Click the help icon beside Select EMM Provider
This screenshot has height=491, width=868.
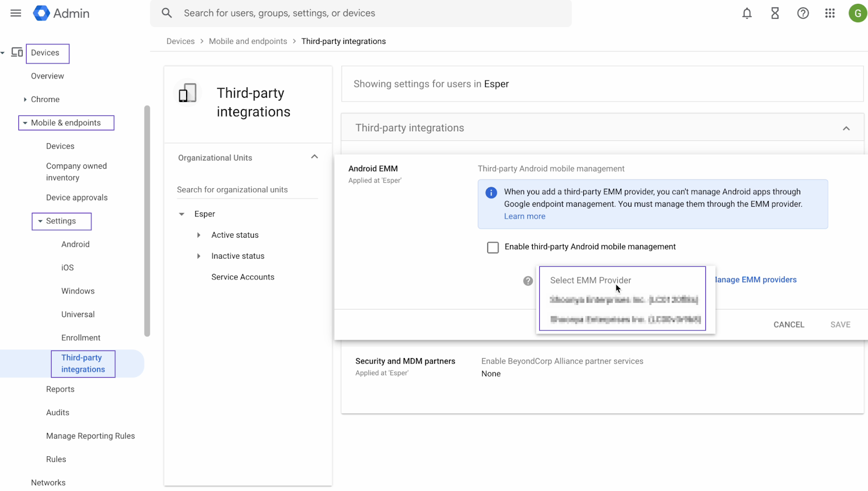[528, 281]
